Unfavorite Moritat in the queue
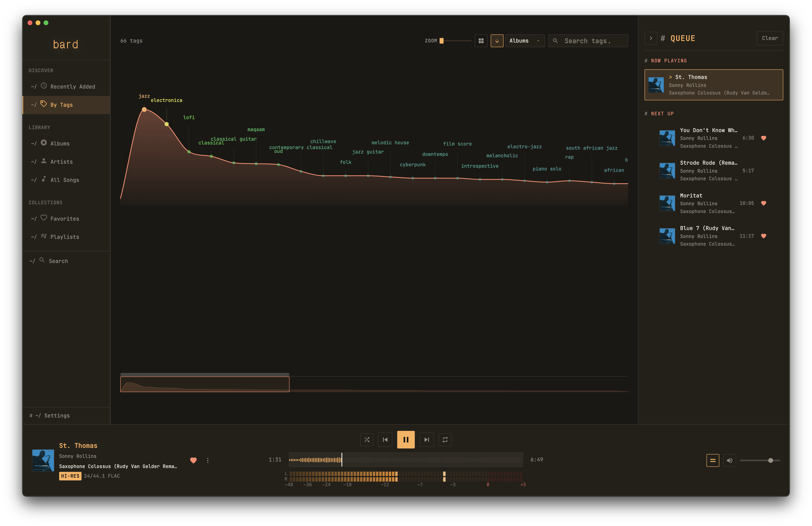 point(764,203)
